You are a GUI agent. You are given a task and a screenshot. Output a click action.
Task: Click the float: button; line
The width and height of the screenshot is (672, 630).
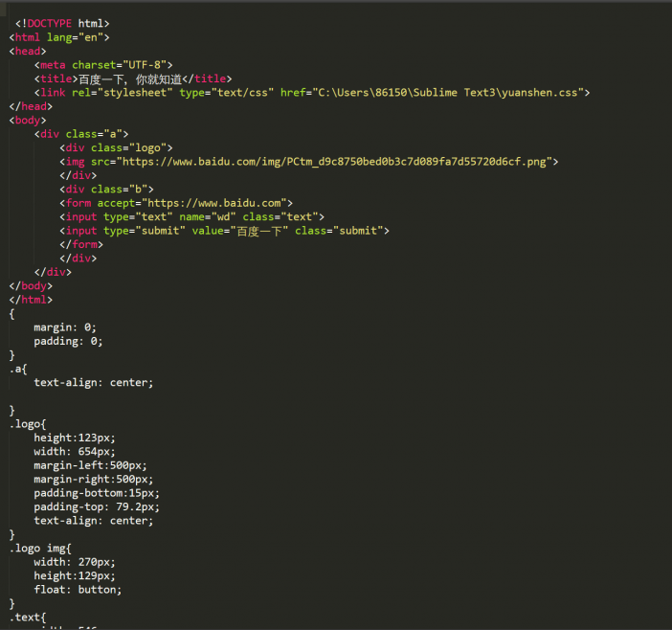[78, 590]
